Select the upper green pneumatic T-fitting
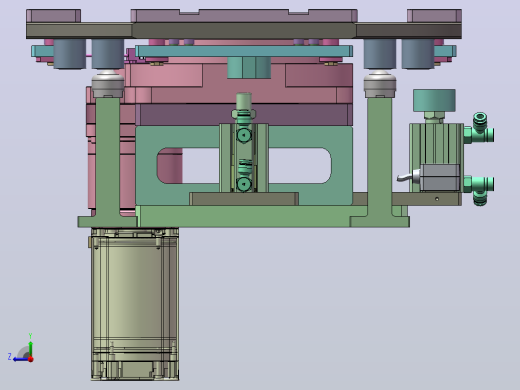 tap(479, 129)
